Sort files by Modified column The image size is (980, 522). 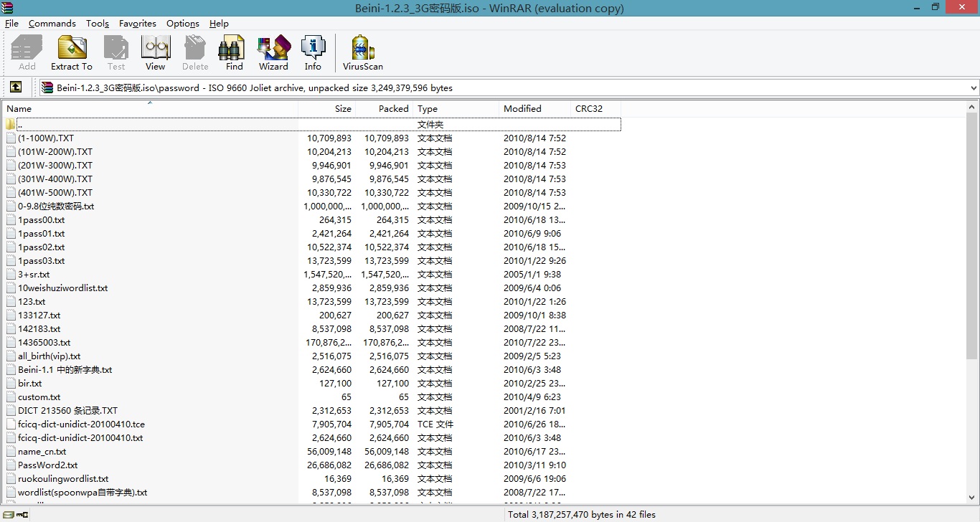click(x=534, y=108)
